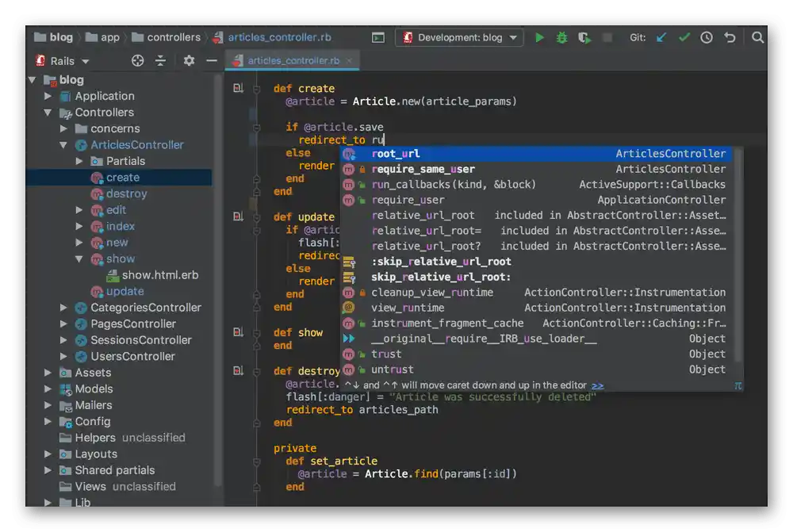Expand the Models node
The width and height of the screenshot is (793, 532).
[x=48, y=388]
